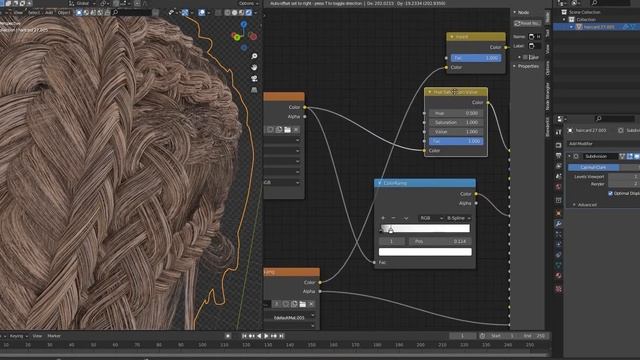Toggle Optimal Display checkbox
The width and height of the screenshot is (640, 360).
(x=610, y=193)
